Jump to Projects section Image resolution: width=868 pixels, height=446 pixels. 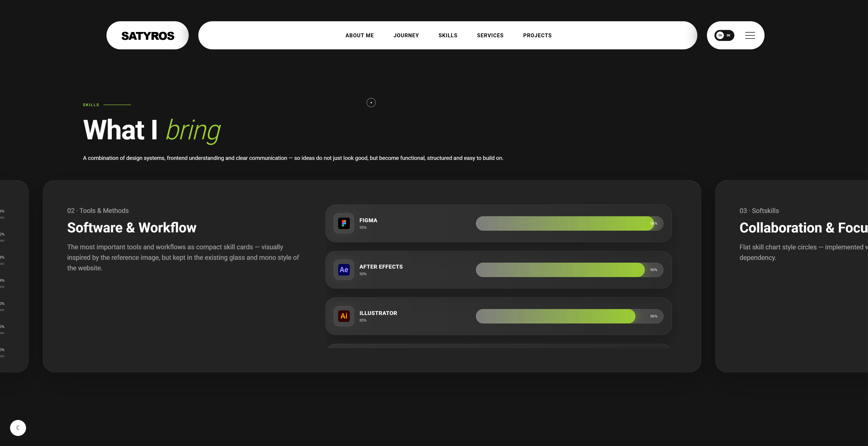[537, 35]
